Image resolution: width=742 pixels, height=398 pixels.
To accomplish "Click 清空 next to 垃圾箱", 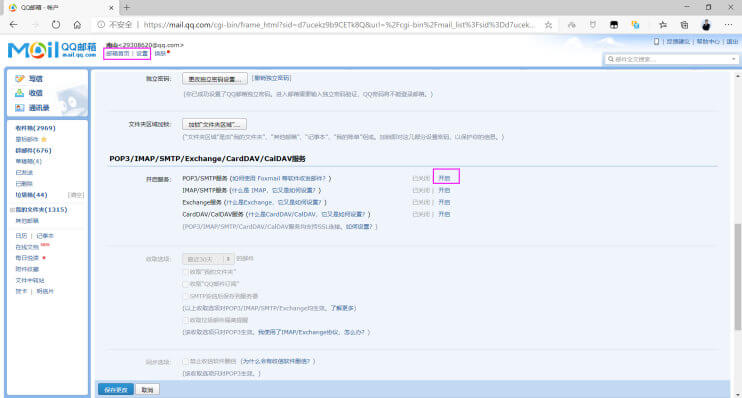I will click(76, 195).
